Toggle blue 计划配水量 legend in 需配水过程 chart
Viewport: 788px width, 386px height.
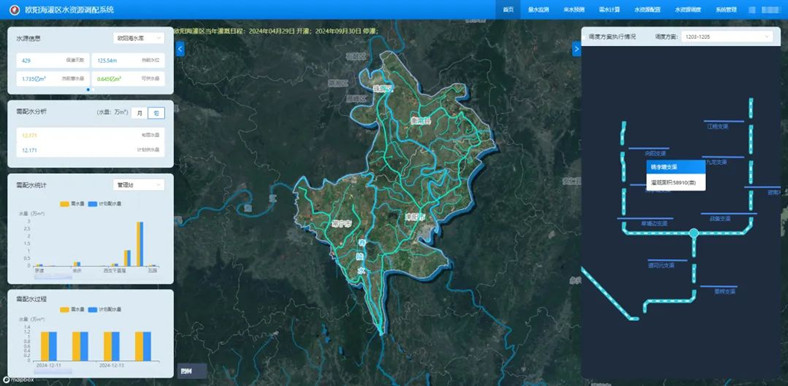click(x=105, y=309)
